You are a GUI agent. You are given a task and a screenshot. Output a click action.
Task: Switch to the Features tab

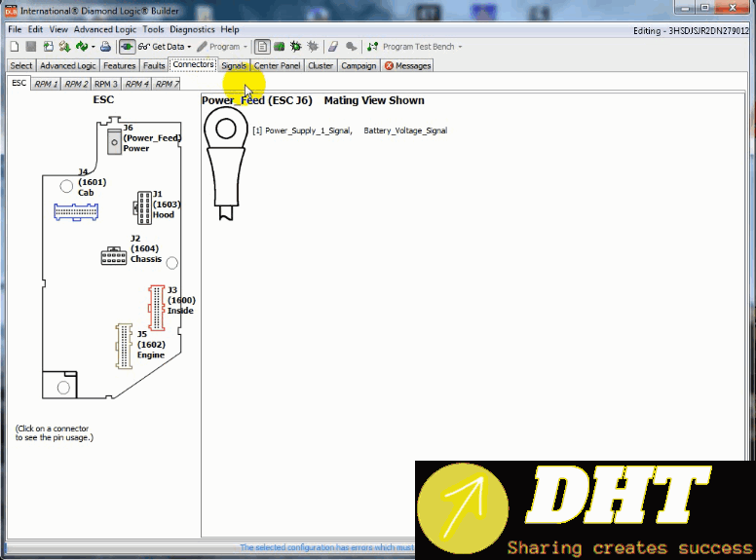[120, 65]
